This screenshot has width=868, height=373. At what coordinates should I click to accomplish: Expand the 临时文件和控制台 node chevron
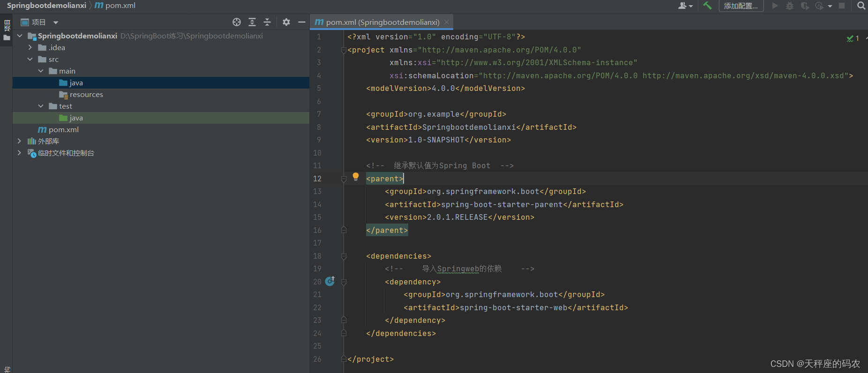[19, 153]
